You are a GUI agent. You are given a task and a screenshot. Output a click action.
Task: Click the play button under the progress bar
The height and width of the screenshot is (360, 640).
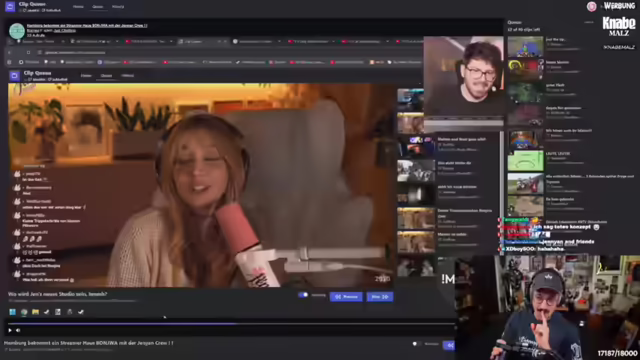pyautogui.click(x=10, y=330)
